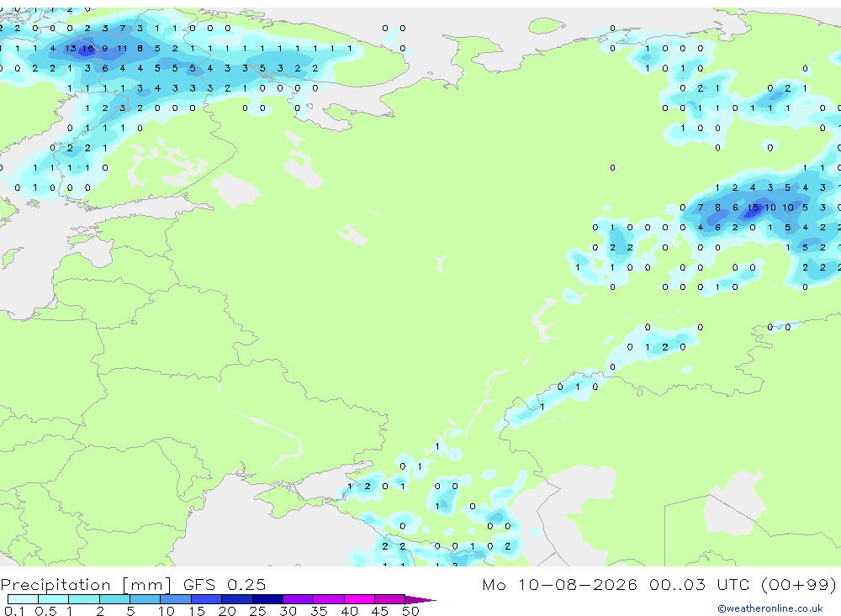Click the "0.1" legend scale label
841x616 pixels.
click(14, 611)
